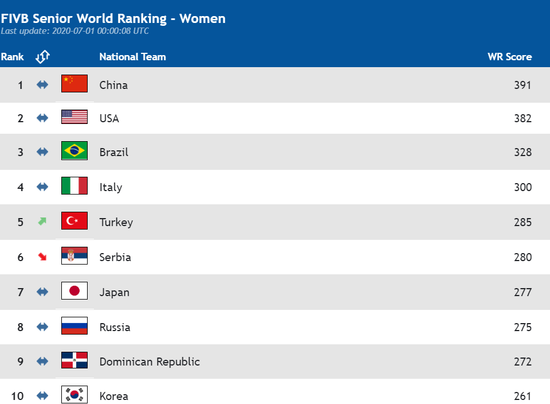
Task: Click the rank change sort icon in header
Action: click(42, 56)
